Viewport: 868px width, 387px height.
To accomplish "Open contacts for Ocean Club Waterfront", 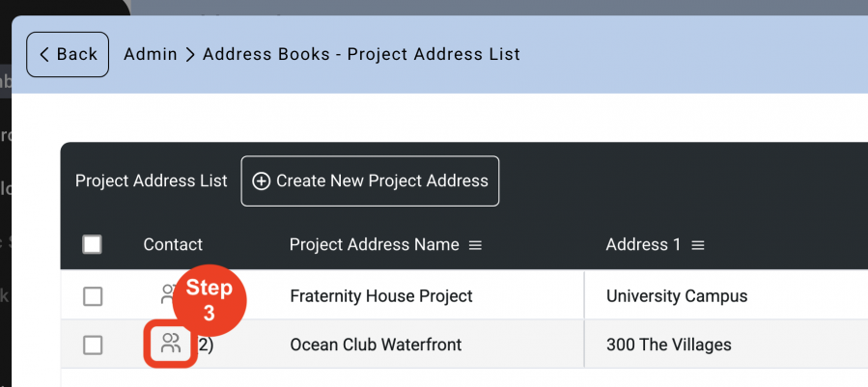I will click(171, 344).
